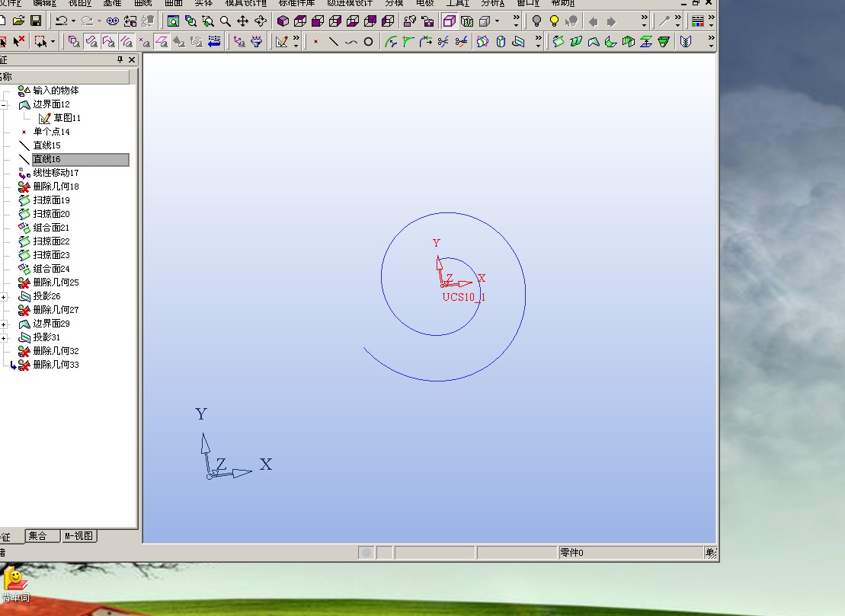845x616 pixels.
Task: Toggle the plane selection filter
Action: click(x=161, y=41)
